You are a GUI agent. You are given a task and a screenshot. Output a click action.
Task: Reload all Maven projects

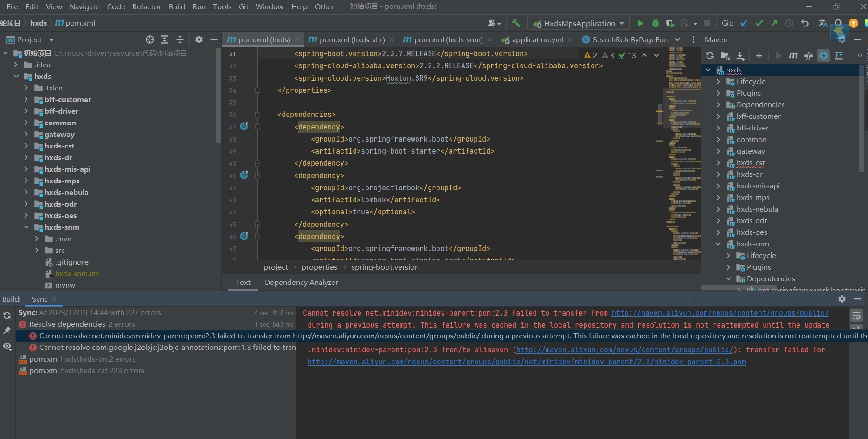tap(710, 56)
